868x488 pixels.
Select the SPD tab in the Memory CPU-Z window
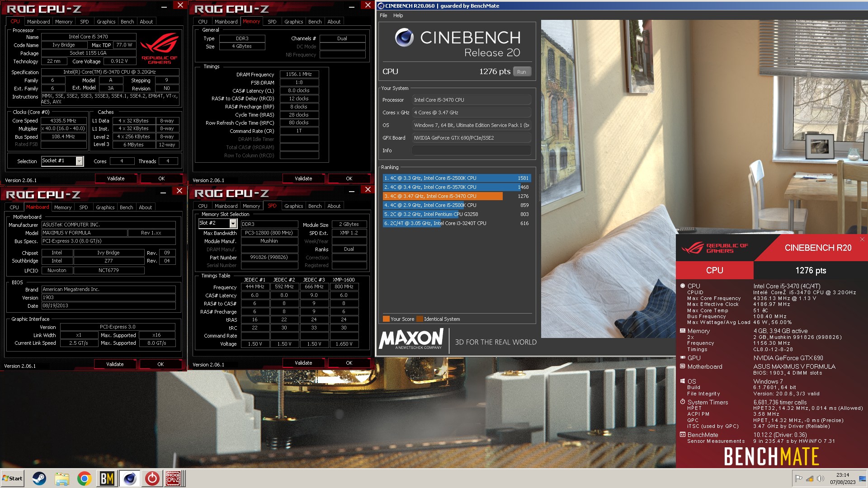coord(272,22)
